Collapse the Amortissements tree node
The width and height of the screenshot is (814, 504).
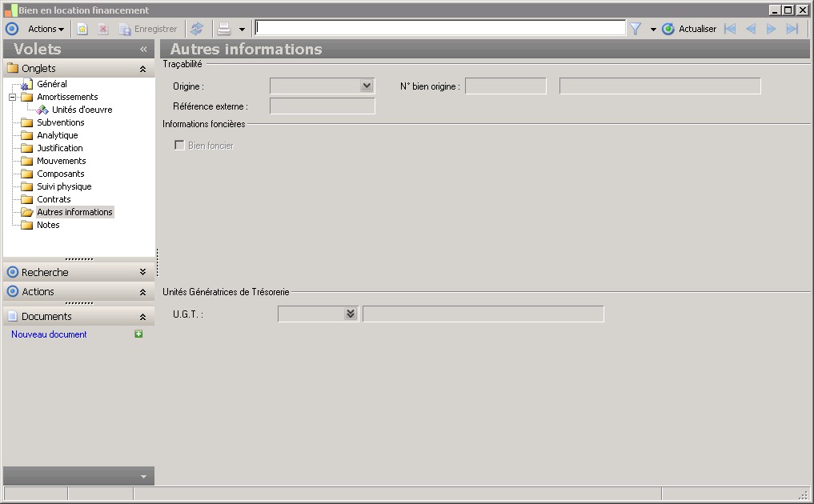click(x=13, y=97)
